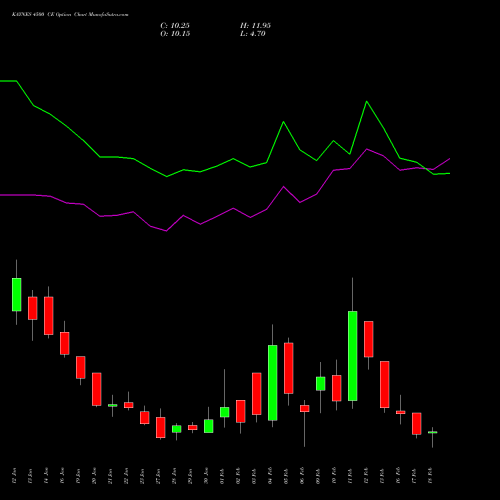The width and height of the screenshot is (500, 500).
Task: Click the open value 'O: 10.15'
Action: coord(175,34)
